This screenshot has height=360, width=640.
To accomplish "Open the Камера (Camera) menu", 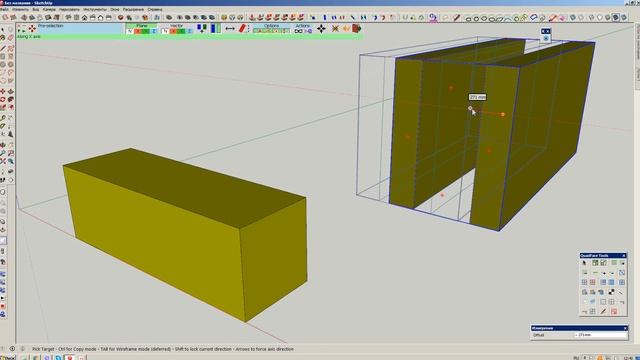I will click(49, 9).
